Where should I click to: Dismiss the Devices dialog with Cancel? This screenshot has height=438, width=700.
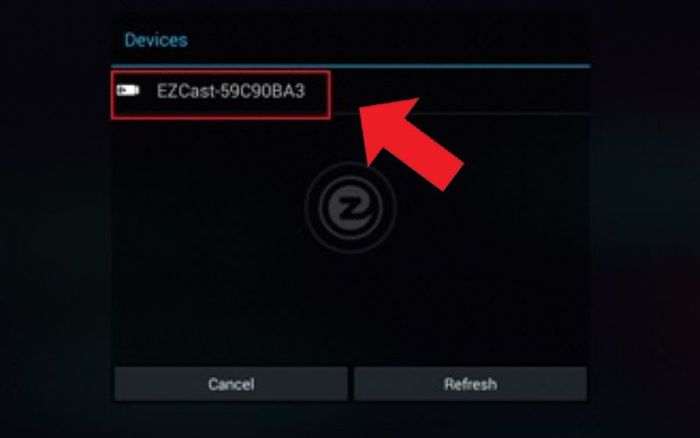point(231,384)
